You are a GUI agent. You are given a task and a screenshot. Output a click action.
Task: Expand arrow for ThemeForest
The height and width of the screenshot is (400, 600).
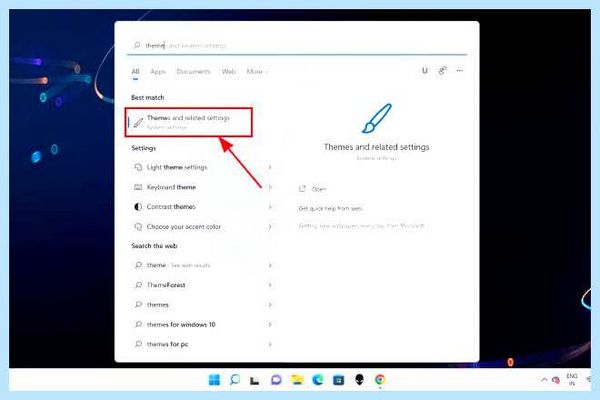coord(270,285)
